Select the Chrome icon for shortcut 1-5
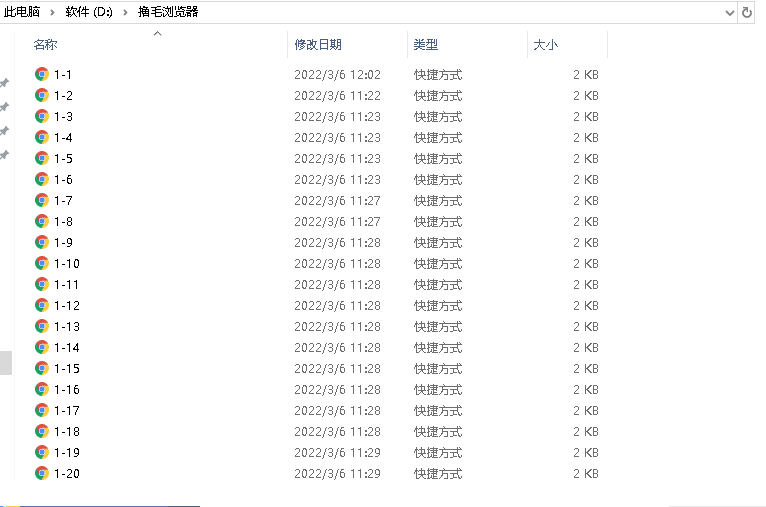This screenshot has height=507, width=766. (41, 158)
